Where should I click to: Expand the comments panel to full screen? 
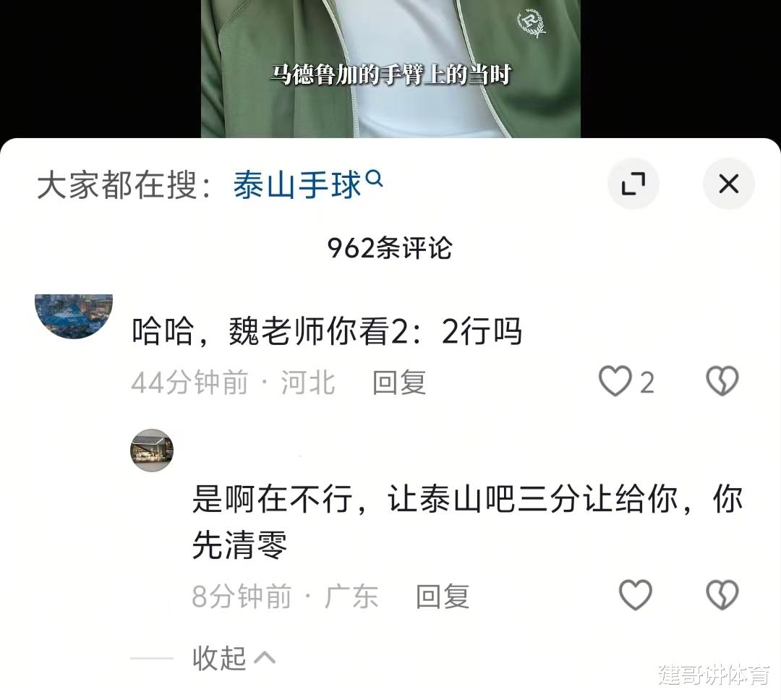[x=633, y=184]
